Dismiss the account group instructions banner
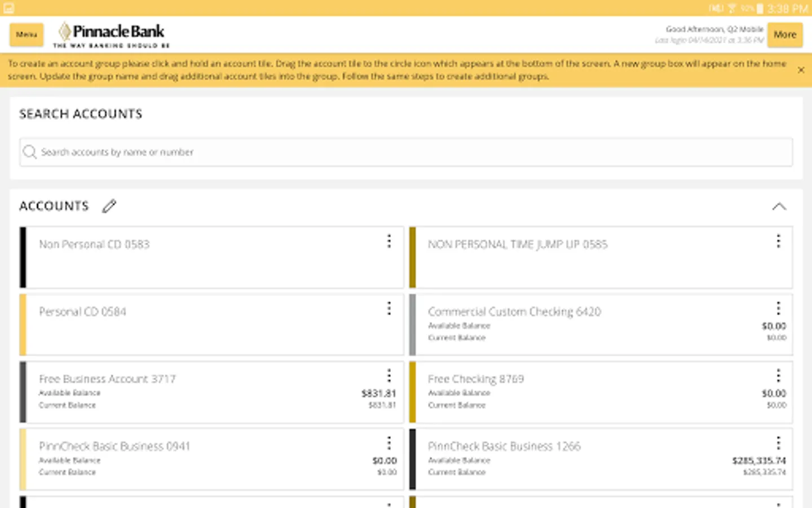The image size is (812, 508). pos(801,70)
